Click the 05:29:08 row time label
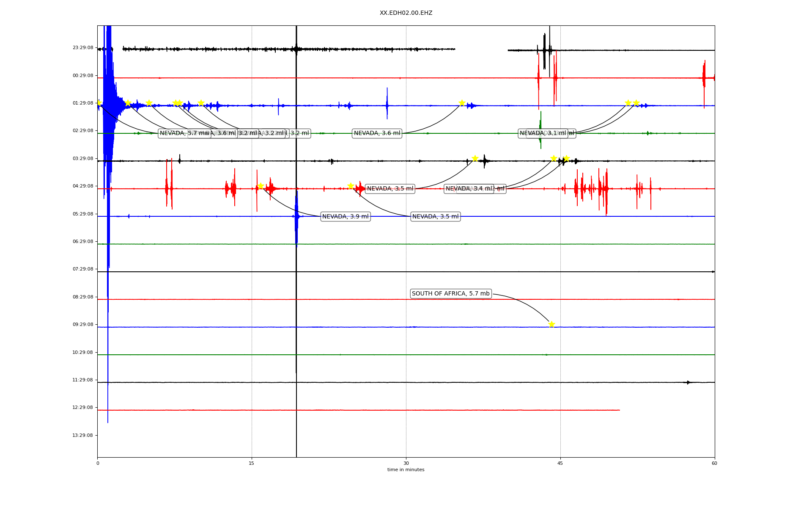 click(83, 214)
